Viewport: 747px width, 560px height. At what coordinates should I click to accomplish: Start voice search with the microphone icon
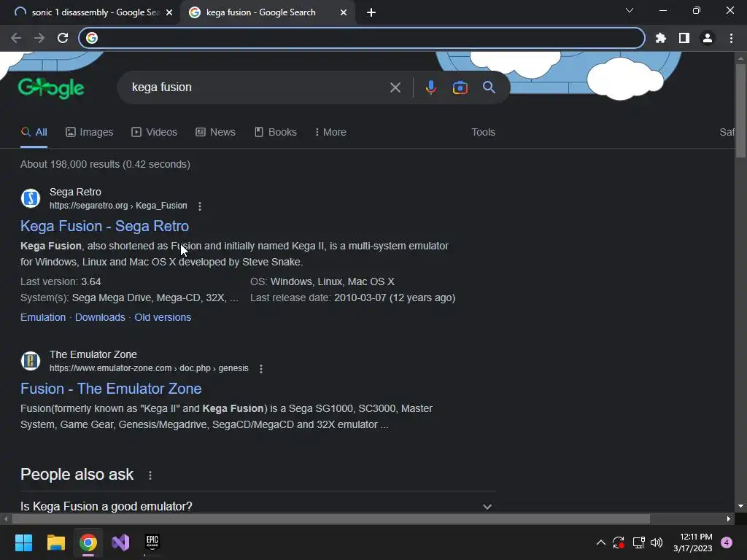430,87
